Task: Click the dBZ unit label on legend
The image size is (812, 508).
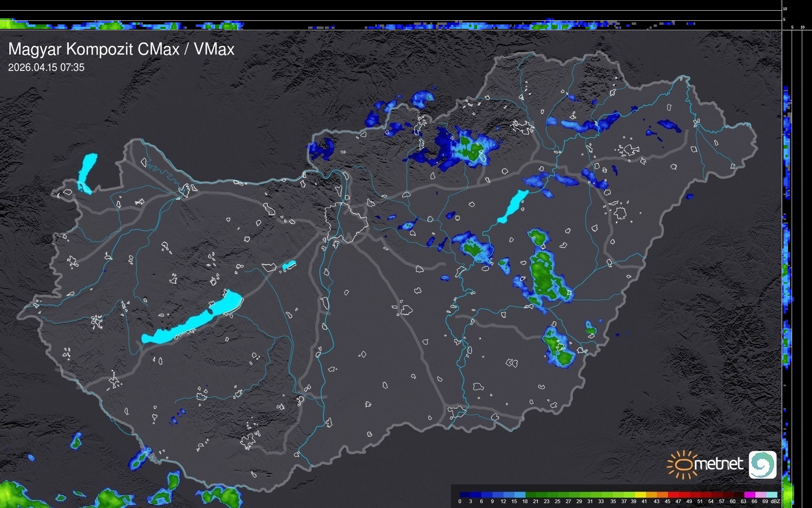Action: (775, 501)
